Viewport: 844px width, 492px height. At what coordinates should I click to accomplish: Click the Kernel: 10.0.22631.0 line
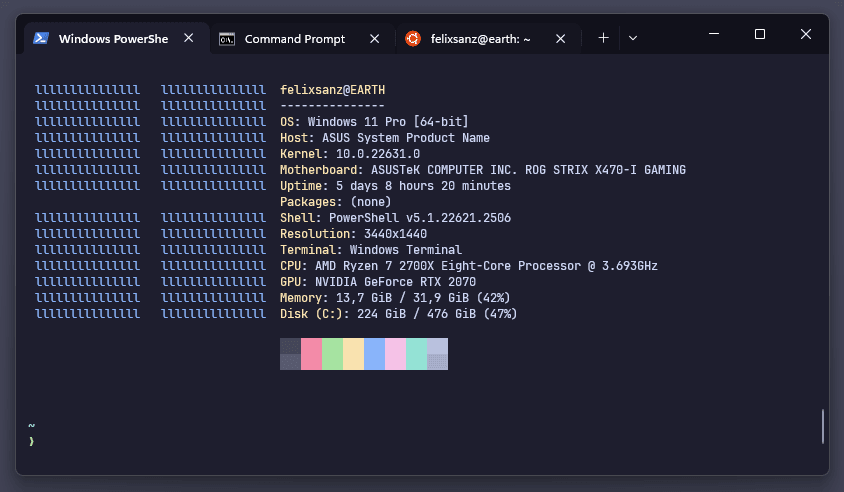pos(350,154)
